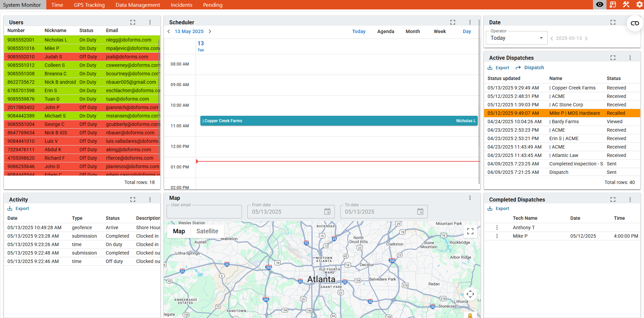Viewport: 644px width, 318px height.
Task: Switch Scheduler to Month view
Action: coord(413,31)
